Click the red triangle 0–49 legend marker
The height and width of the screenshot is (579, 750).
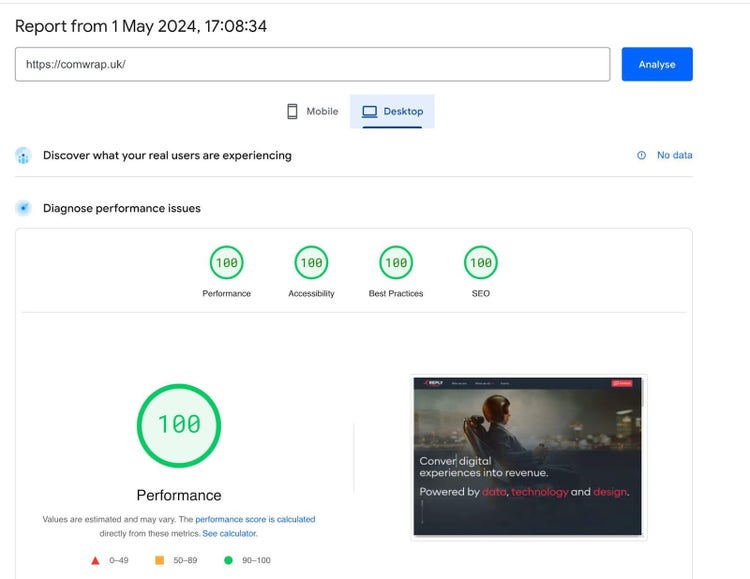pyautogui.click(x=95, y=560)
